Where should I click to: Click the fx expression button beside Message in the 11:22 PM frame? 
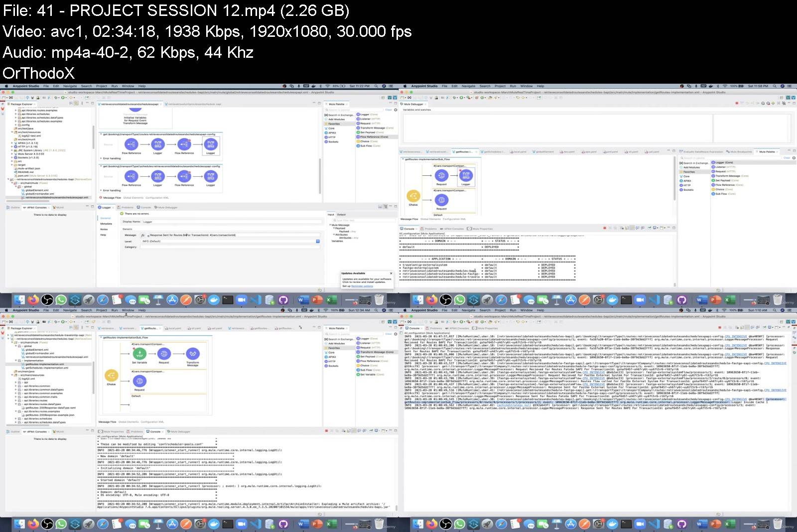tap(143, 235)
